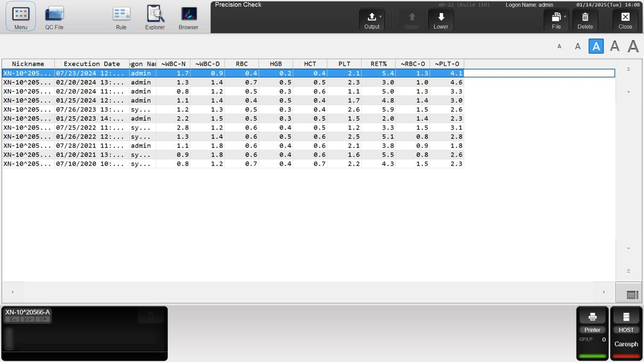Open the Output dropdown menu

pos(372,20)
